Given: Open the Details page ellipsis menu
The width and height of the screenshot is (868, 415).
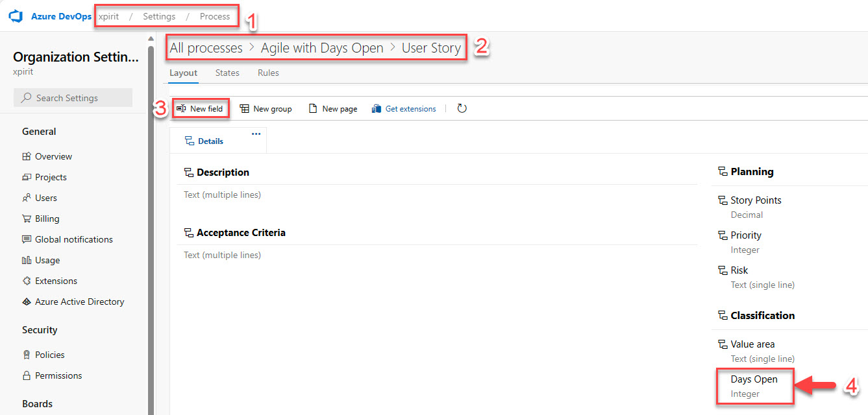Looking at the screenshot, I should [x=256, y=134].
